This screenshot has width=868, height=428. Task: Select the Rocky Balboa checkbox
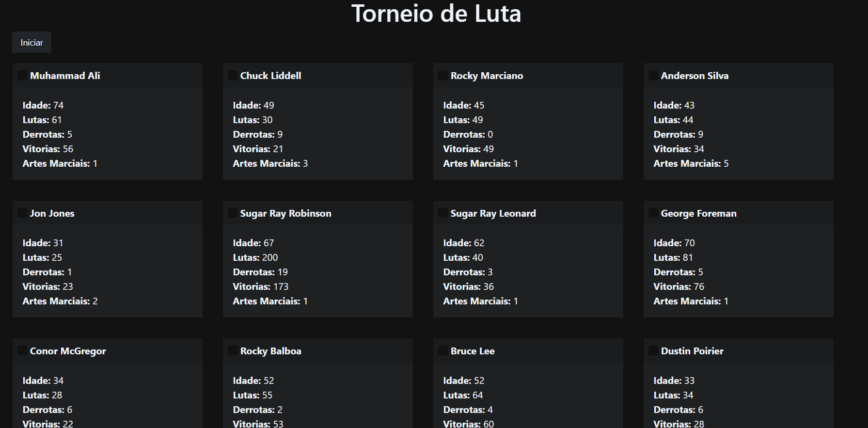(x=232, y=350)
